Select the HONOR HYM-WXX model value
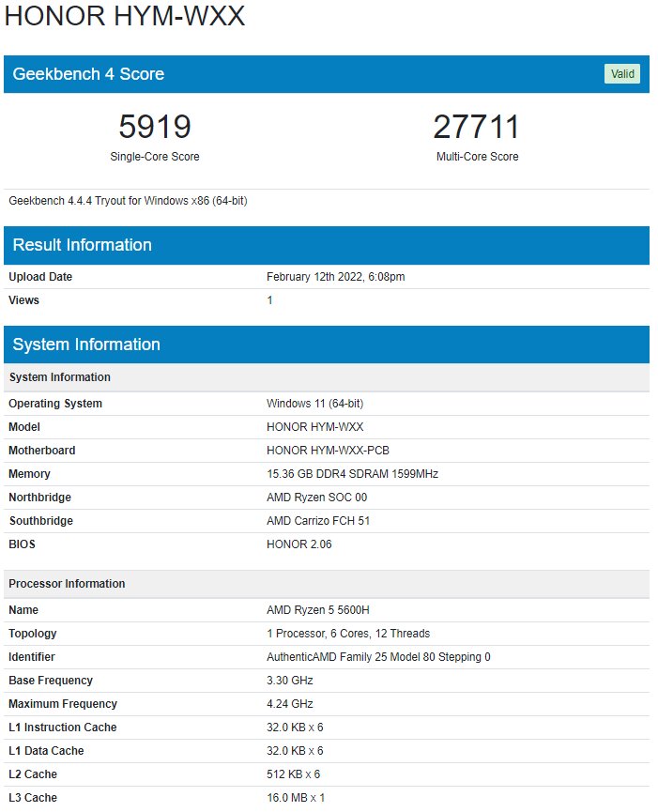 click(314, 427)
